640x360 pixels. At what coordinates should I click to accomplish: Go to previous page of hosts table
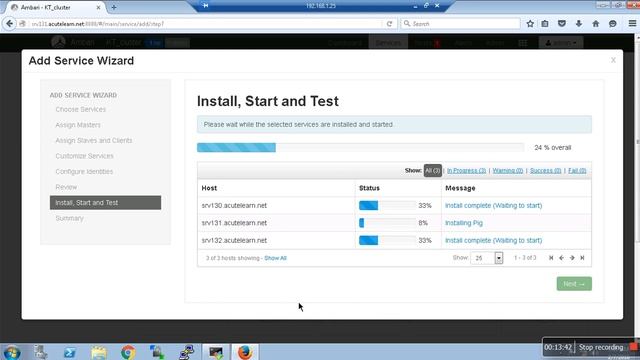(562, 258)
